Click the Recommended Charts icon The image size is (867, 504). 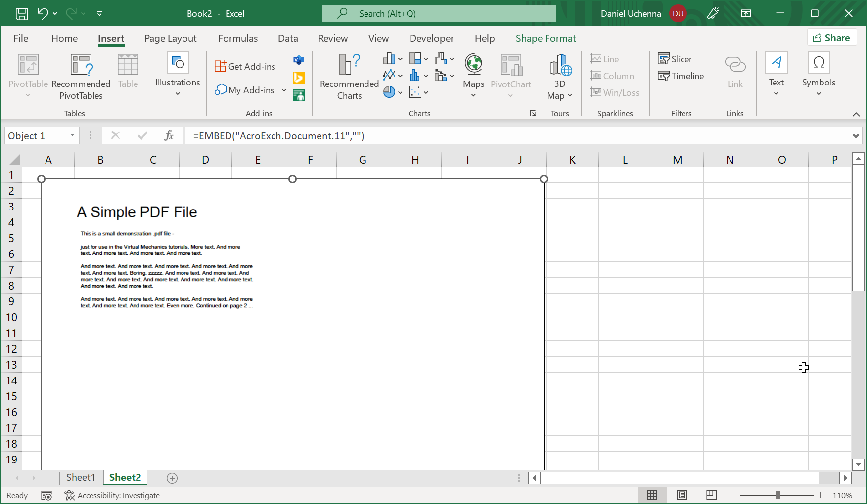coord(349,65)
